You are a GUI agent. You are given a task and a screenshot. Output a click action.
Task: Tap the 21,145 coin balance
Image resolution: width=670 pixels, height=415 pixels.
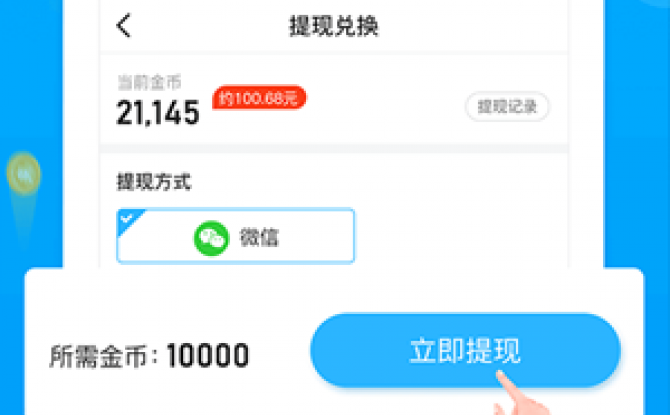point(158,112)
